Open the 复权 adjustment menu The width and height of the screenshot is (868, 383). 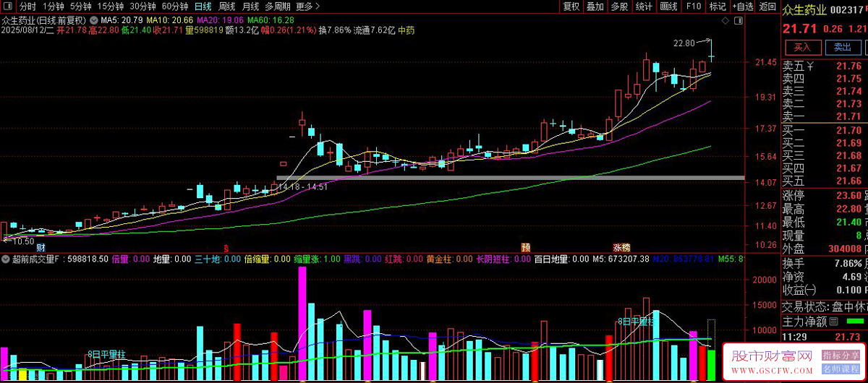(571, 7)
